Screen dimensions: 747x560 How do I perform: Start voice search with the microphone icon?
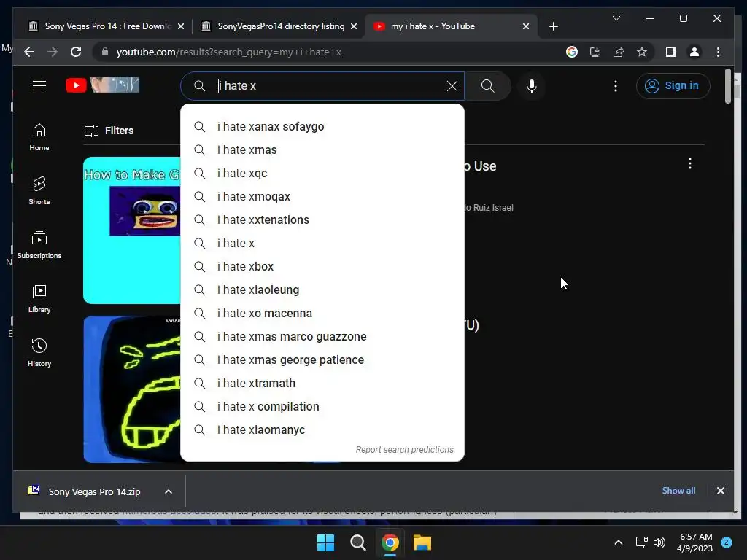tap(532, 86)
